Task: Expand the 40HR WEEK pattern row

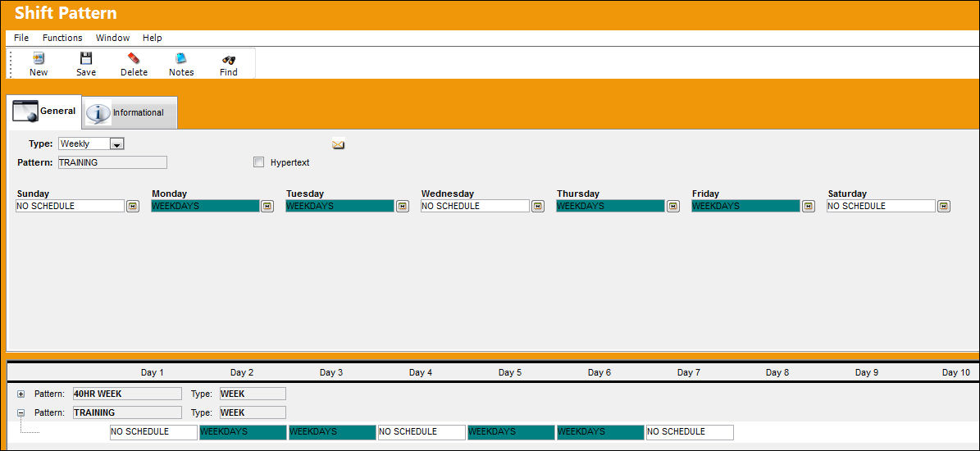Action: pyautogui.click(x=21, y=394)
